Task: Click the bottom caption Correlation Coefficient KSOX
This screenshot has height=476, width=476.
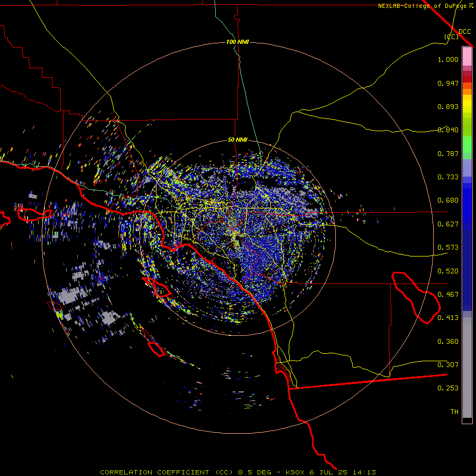Action: tap(238, 472)
